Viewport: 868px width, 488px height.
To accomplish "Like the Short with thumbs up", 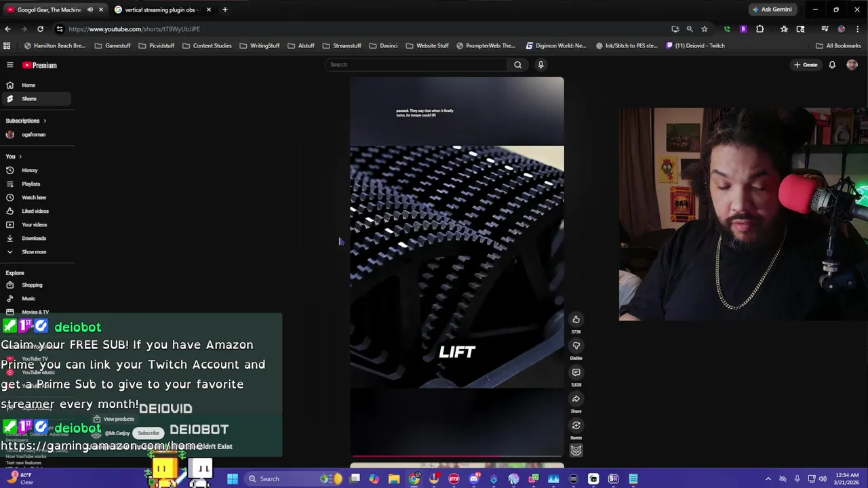I will 576,319.
